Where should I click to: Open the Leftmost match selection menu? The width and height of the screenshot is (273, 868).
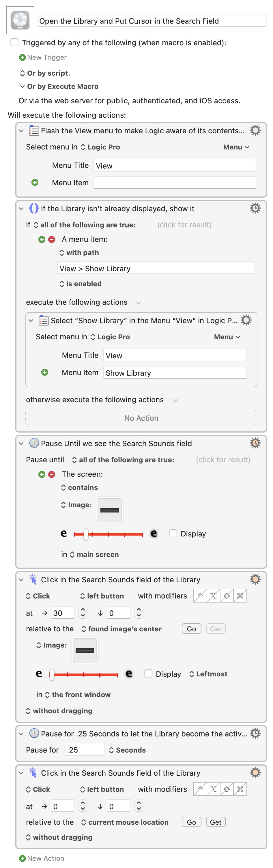pos(208,674)
